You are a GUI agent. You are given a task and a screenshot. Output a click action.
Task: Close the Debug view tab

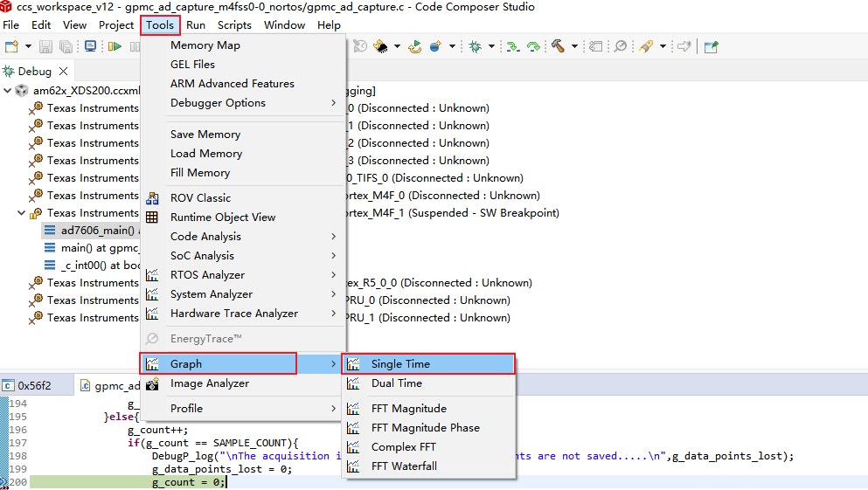(64, 72)
